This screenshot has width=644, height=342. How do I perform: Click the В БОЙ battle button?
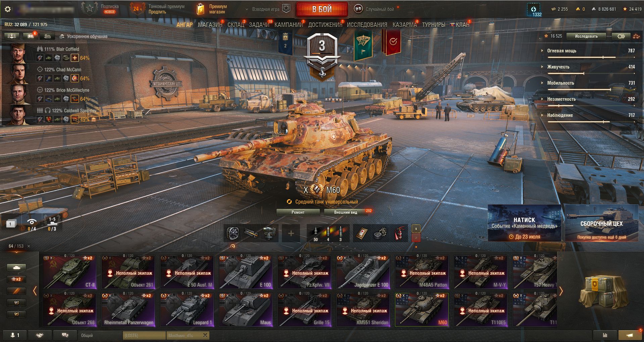322,9
